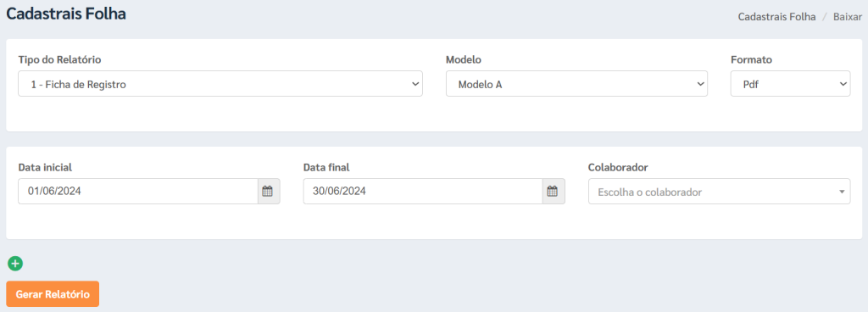868x312 pixels.
Task: Open the Escolha o colaborador combo box
Action: click(x=719, y=192)
